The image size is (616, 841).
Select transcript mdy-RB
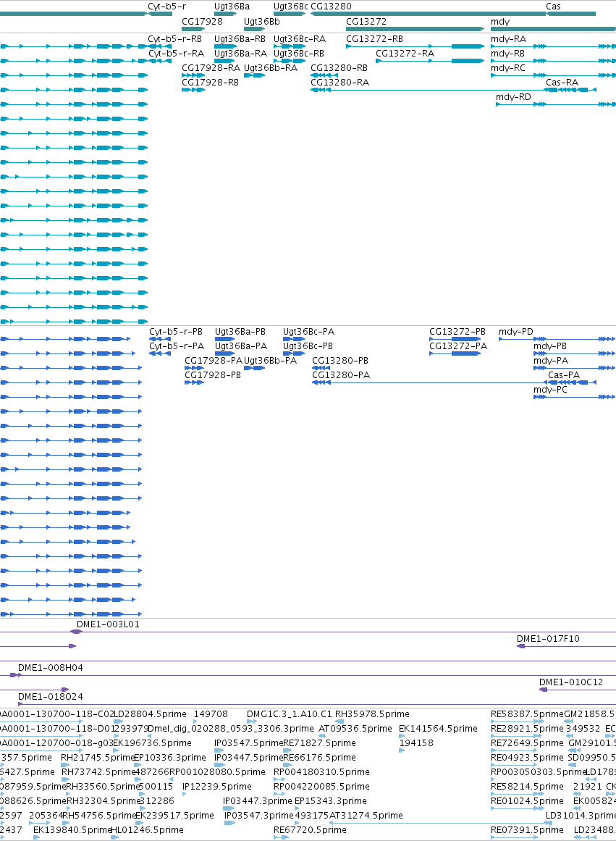507,54
